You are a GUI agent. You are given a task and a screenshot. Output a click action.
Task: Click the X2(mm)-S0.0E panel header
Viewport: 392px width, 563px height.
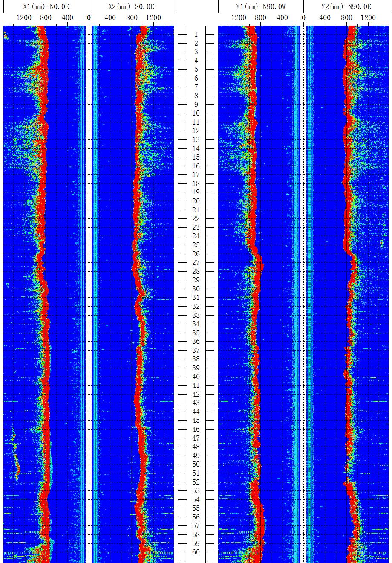[131, 7]
